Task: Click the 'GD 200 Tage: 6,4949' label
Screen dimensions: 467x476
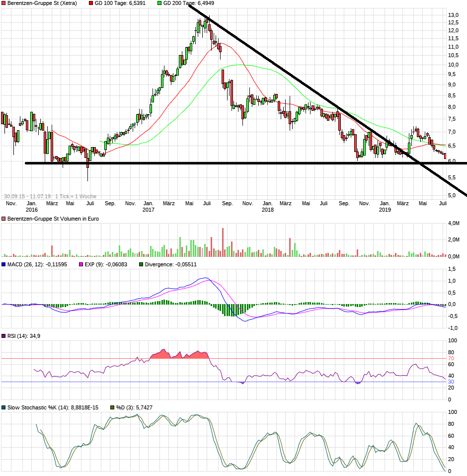Action: point(189,3)
